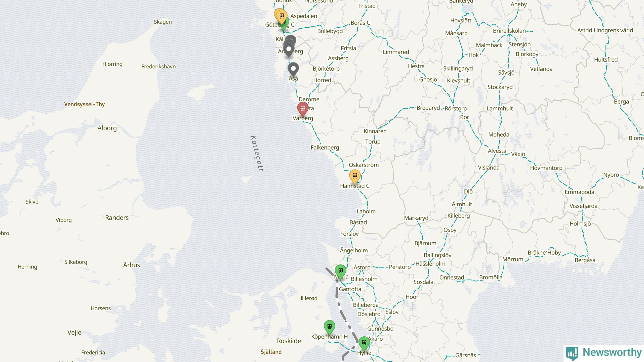
Task: Select the Växjö label on map
Action: click(518, 154)
